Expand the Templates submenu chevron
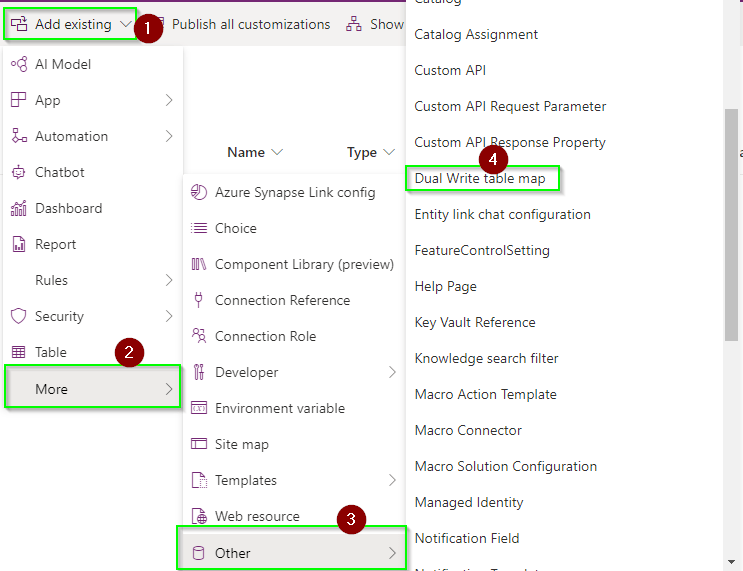743x571 pixels. point(392,480)
